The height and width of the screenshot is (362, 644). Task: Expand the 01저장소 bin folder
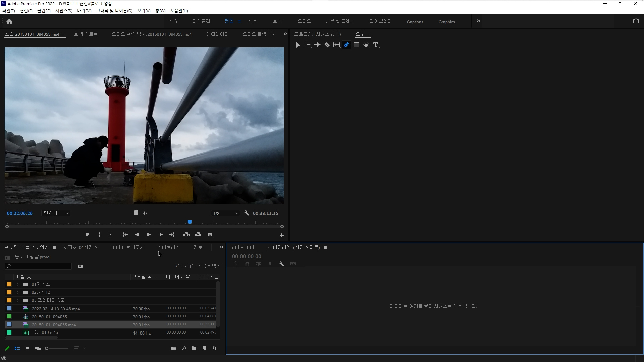coord(18,284)
